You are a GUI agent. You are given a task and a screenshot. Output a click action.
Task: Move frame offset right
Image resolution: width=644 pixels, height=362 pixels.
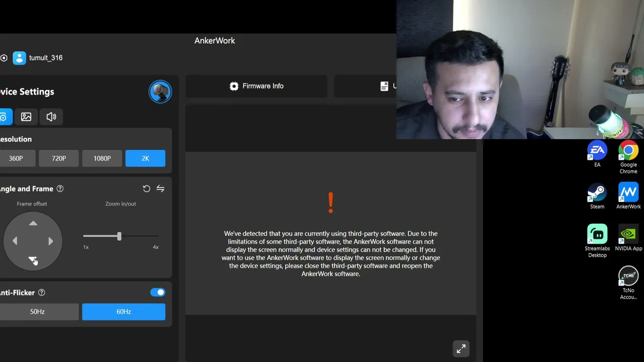(x=50, y=241)
